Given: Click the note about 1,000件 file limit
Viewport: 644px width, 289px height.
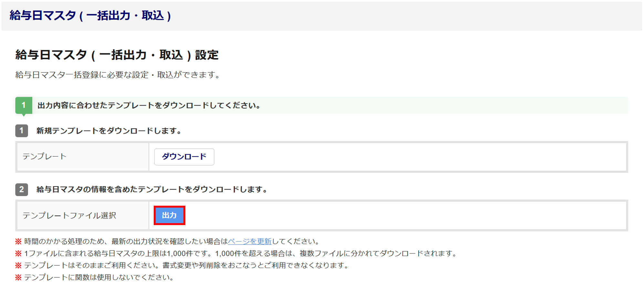Looking at the screenshot, I should coord(241,253).
